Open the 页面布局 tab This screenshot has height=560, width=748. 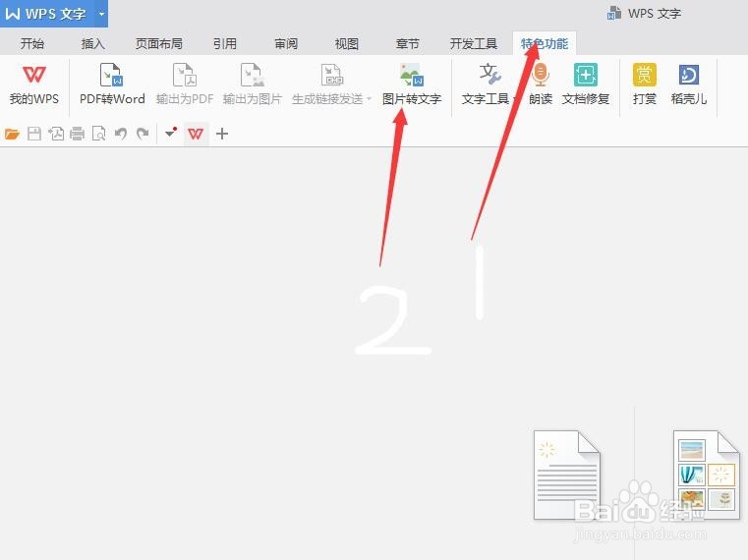coord(159,44)
